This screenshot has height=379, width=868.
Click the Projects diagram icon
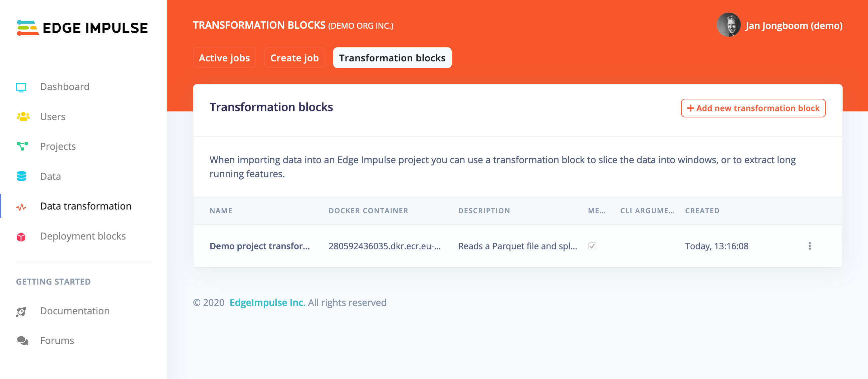(22, 146)
